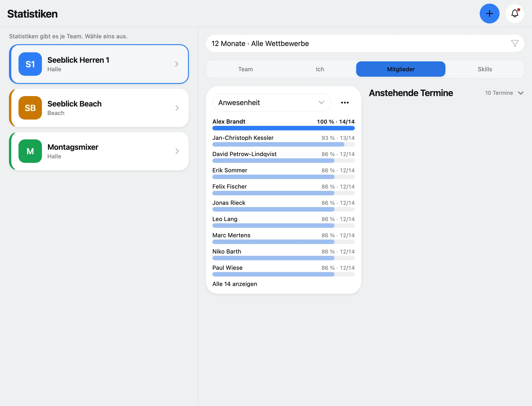Open the filter funnel icon
The width and height of the screenshot is (532, 406).
(x=515, y=43)
